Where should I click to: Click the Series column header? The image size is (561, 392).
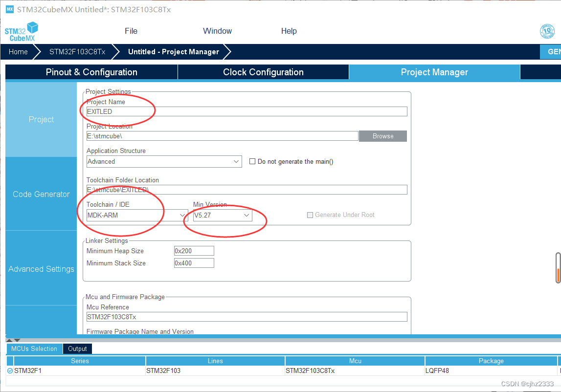click(x=80, y=361)
